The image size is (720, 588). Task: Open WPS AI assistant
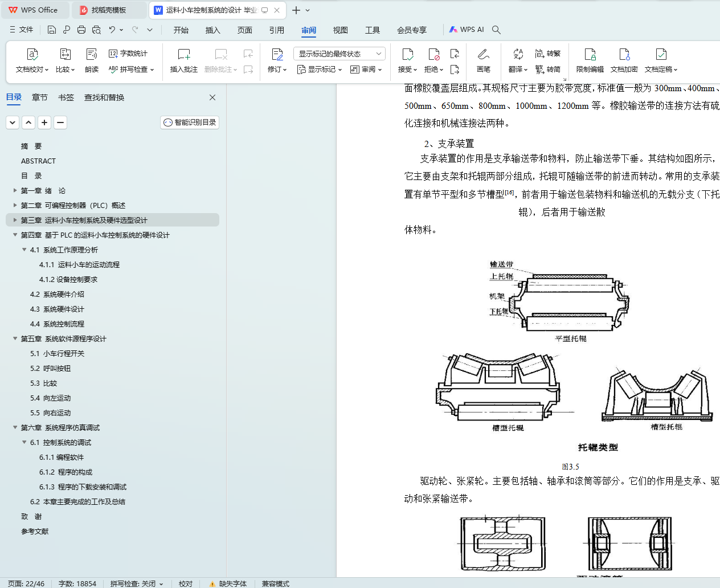click(467, 30)
